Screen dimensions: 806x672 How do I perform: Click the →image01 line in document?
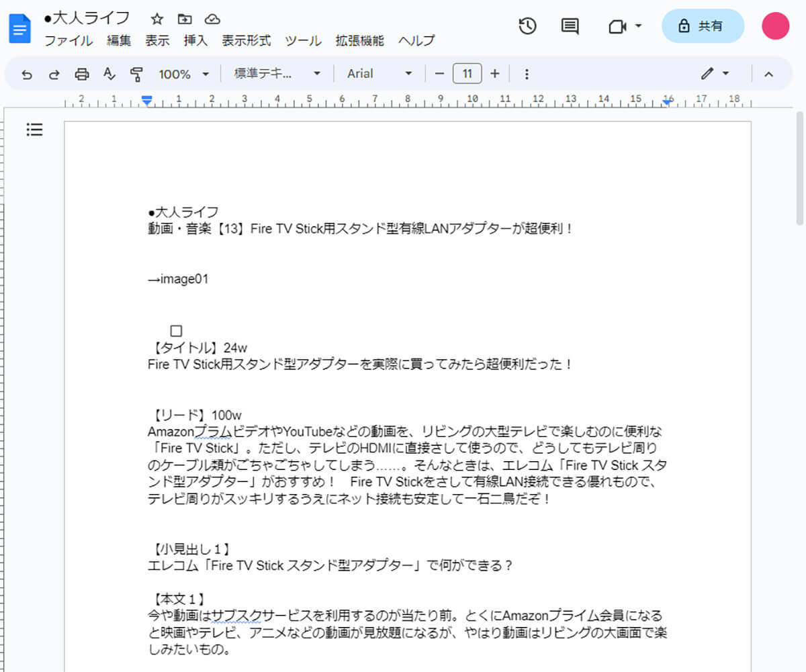tap(178, 279)
